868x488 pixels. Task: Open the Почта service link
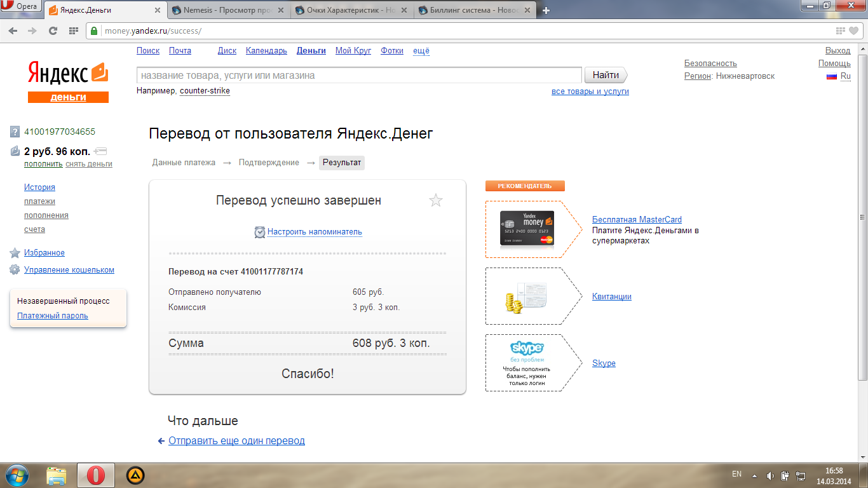[x=180, y=51]
